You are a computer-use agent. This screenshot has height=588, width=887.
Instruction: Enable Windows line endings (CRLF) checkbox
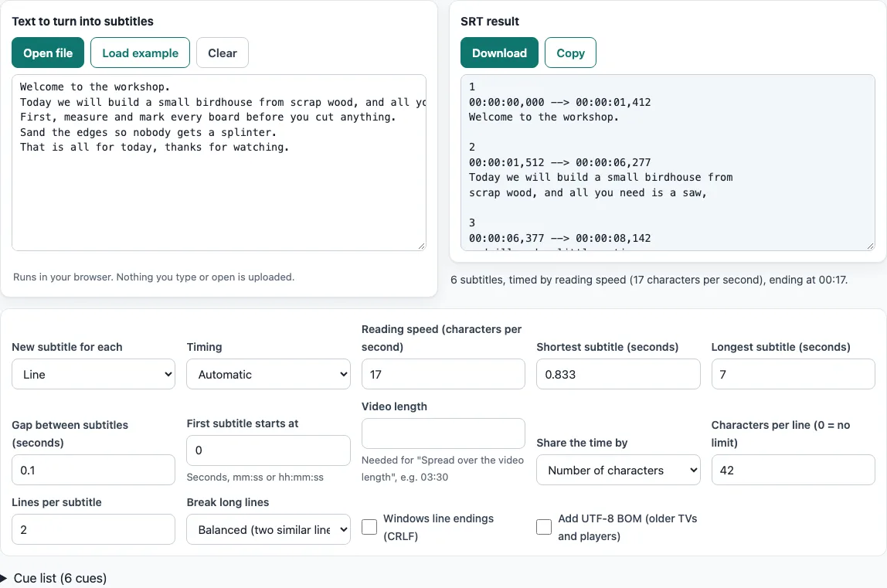tap(369, 527)
